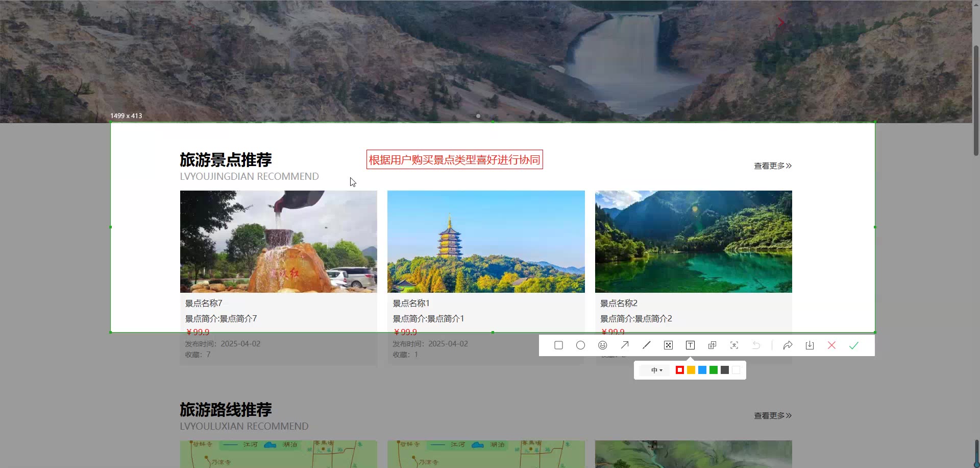Open the 景点名称2 lake thumbnail

pyautogui.click(x=694, y=242)
